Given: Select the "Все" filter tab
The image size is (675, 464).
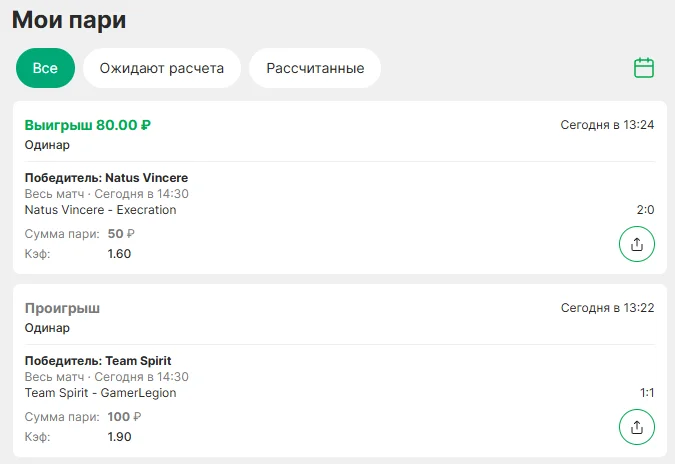Looking at the screenshot, I should coord(45,68).
